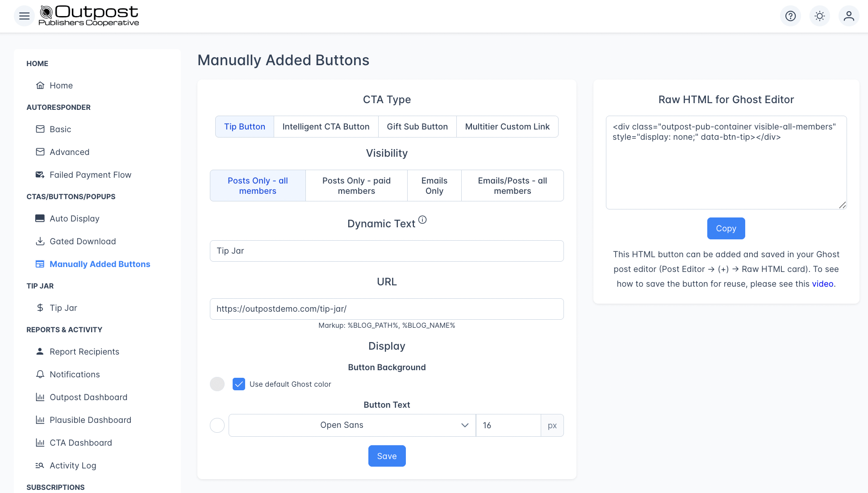Viewport: 868px width, 493px height.
Task: Set visibility to Emails Only
Action: (434, 185)
